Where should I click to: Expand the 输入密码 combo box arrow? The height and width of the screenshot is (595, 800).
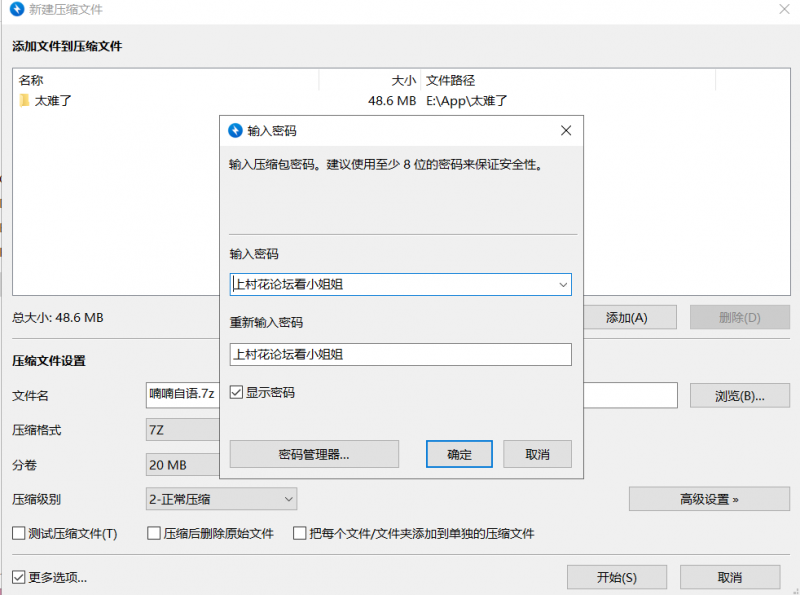pos(561,285)
